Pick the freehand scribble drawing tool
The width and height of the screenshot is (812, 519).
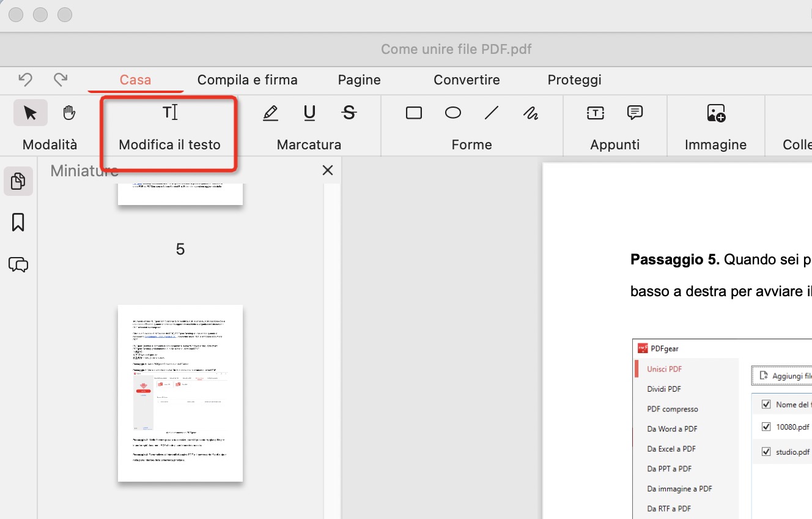point(530,113)
